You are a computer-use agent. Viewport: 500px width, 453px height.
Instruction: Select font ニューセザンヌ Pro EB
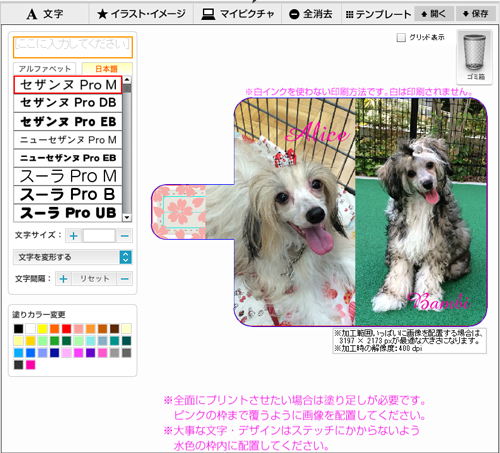click(68, 158)
